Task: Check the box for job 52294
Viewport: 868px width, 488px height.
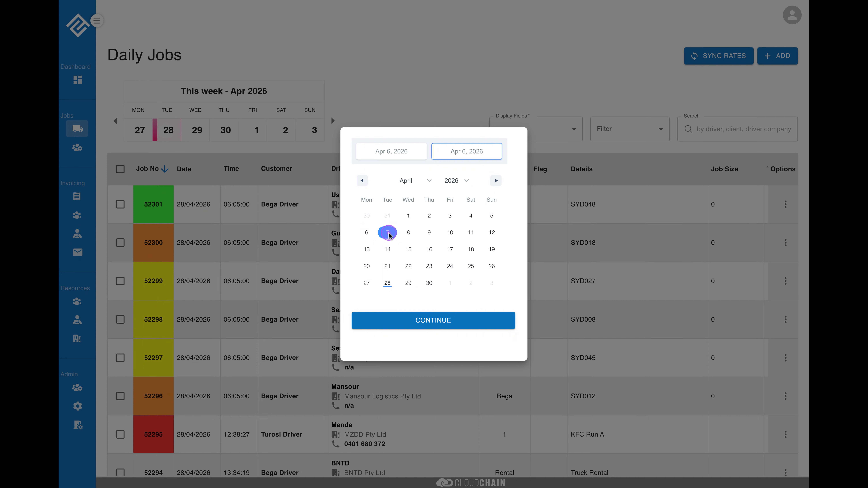Action: coord(120,473)
